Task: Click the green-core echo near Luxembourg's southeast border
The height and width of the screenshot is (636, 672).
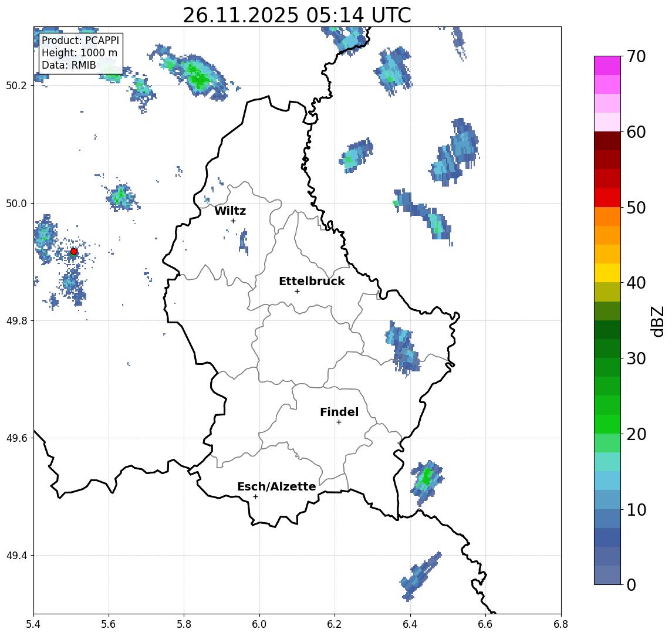Action: [427, 478]
